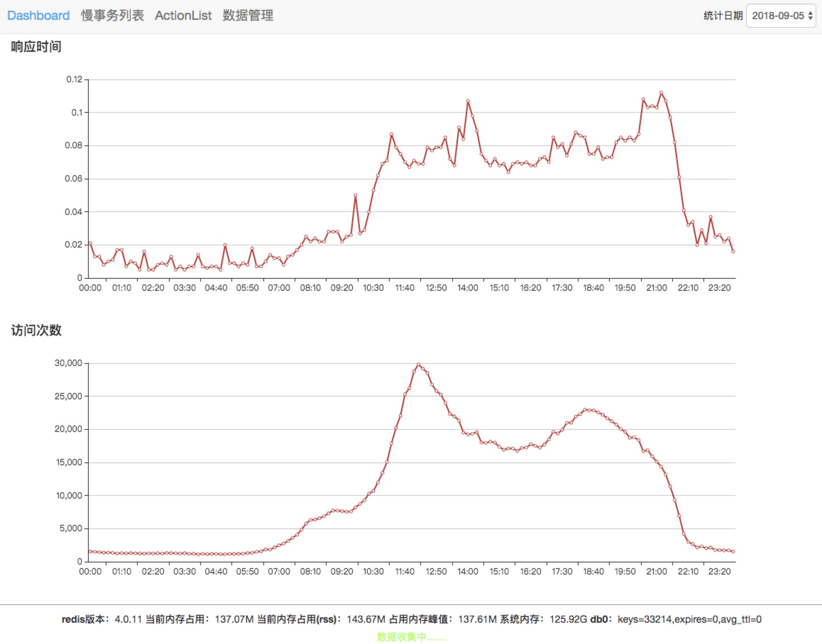Screen dimensions: 822x644
Task: Click the 响应时间 chart heading
Action: tap(36, 46)
